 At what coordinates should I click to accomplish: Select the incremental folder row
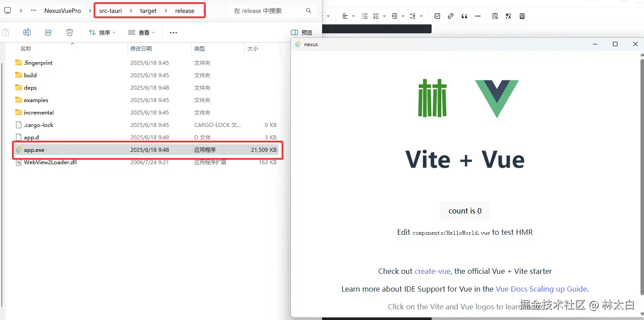[x=146, y=112]
